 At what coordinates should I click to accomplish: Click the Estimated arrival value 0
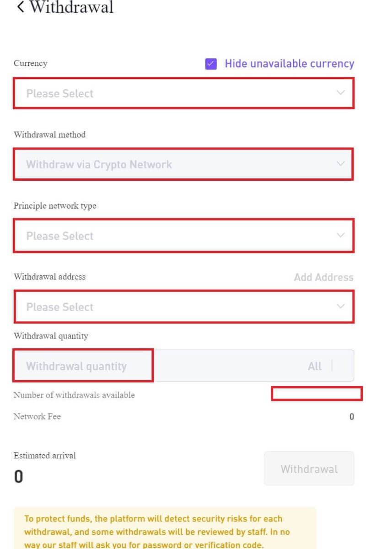[x=17, y=476]
